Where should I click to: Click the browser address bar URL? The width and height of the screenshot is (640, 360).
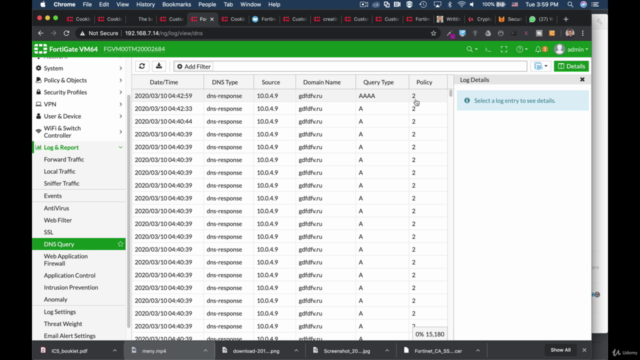pos(164,33)
